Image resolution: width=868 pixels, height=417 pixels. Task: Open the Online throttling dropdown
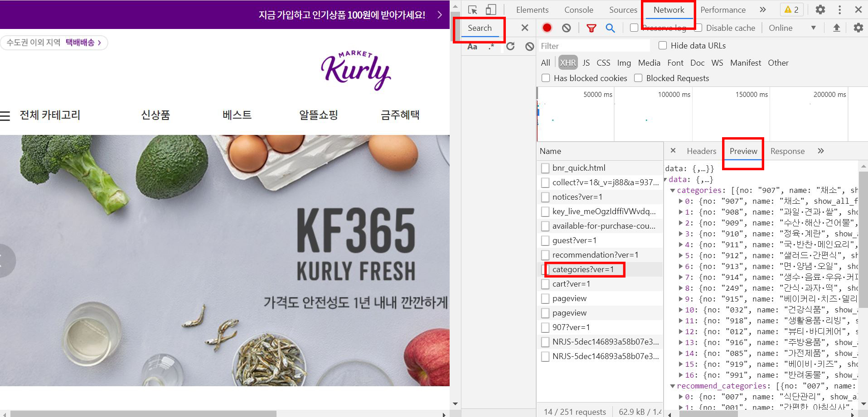(x=792, y=28)
